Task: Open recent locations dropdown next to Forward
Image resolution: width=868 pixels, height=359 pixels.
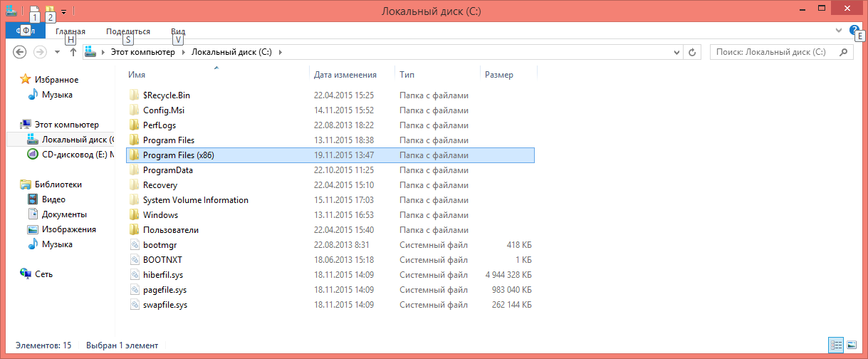Action: 56,52
